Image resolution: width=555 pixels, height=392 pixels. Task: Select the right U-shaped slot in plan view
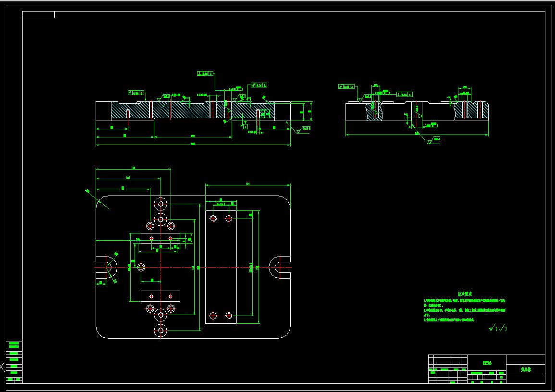(280, 267)
